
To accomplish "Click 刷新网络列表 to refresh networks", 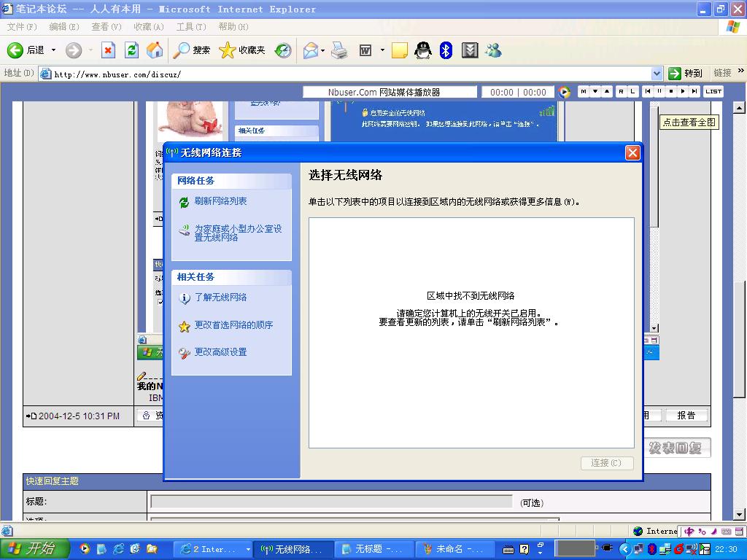I will point(220,201).
